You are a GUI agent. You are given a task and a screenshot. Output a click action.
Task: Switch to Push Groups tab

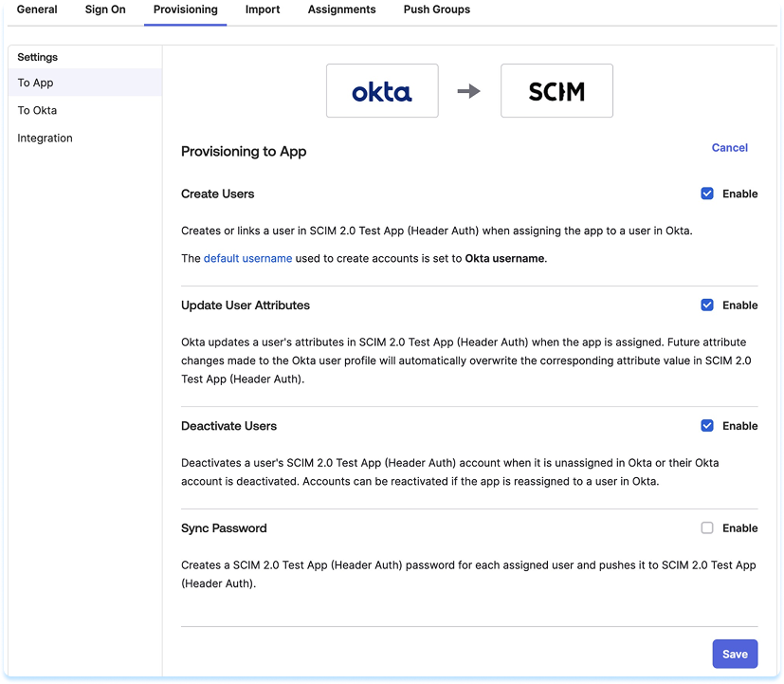(437, 9)
